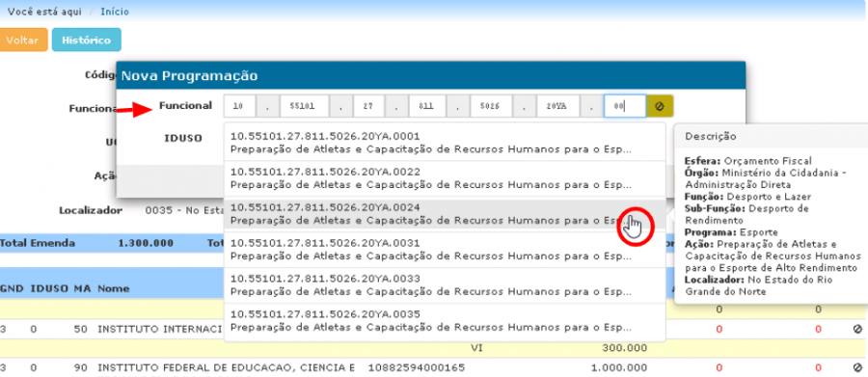868x377 pixels.
Task: Click the Nova Programação dialog title
Action: pos(189,76)
